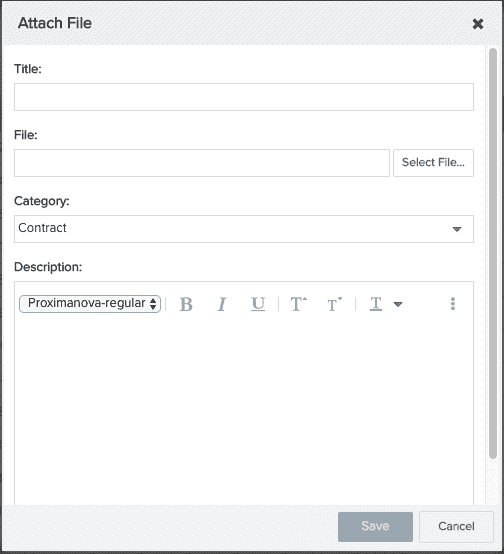Open the Category dropdown showing Contract
The width and height of the screenshot is (504, 554).
[244, 229]
